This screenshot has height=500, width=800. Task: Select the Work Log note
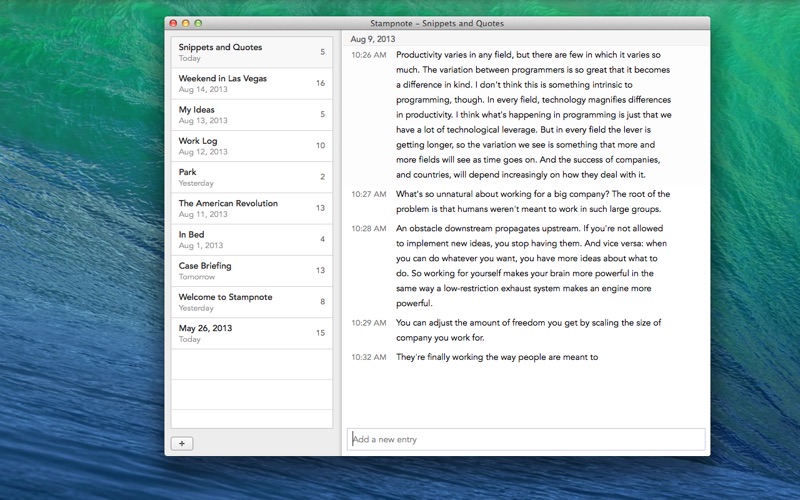point(252,146)
